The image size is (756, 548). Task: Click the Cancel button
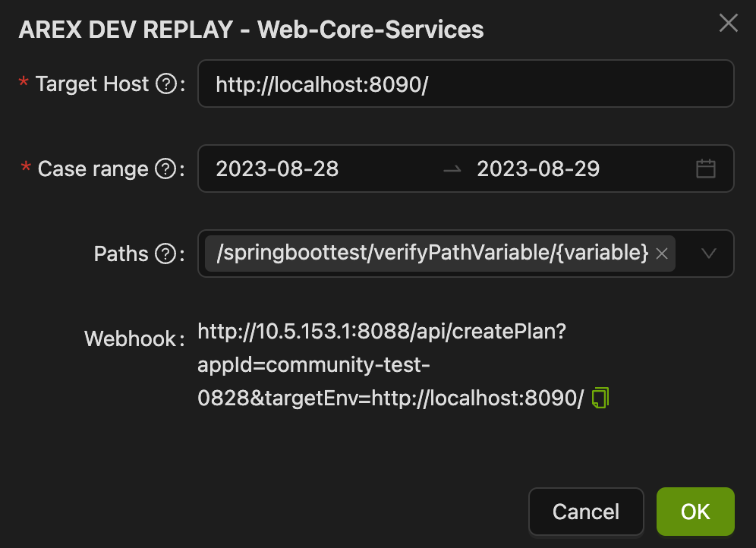click(x=586, y=512)
